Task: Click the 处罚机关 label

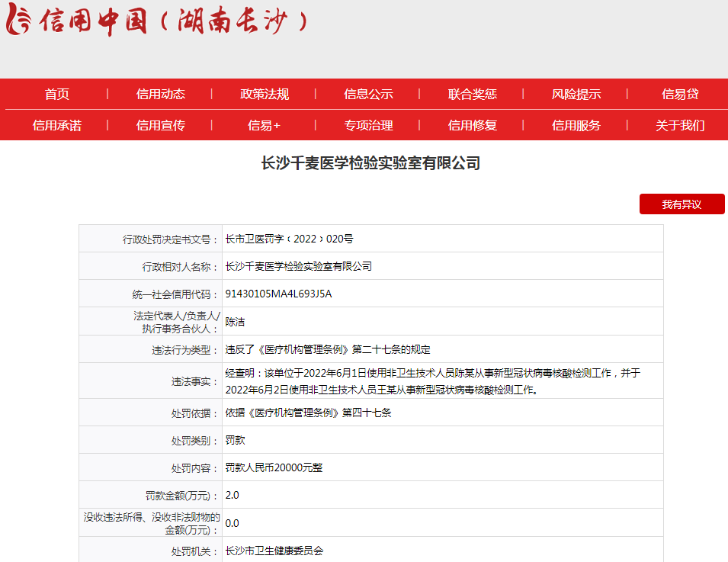Action: pyautogui.click(x=195, y=551)
